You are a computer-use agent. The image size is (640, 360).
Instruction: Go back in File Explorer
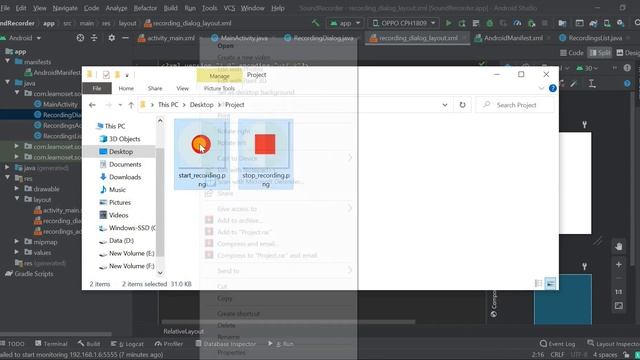pyautogui.click(x=92, y=105)
